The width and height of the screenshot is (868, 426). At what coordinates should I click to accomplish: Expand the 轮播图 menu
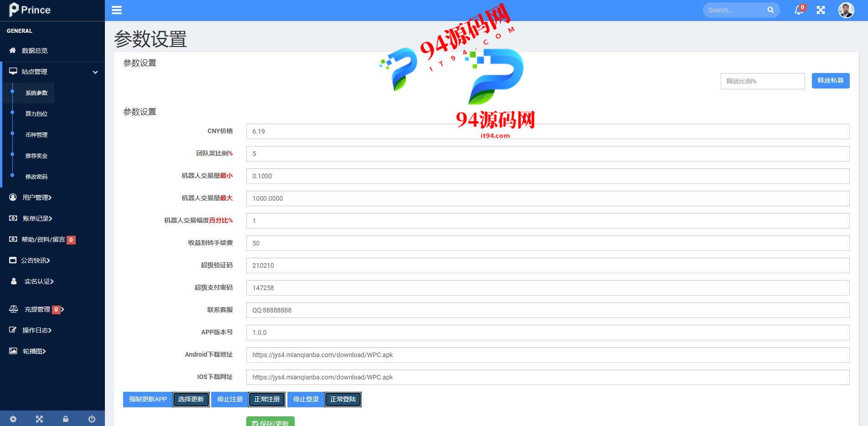44,351
